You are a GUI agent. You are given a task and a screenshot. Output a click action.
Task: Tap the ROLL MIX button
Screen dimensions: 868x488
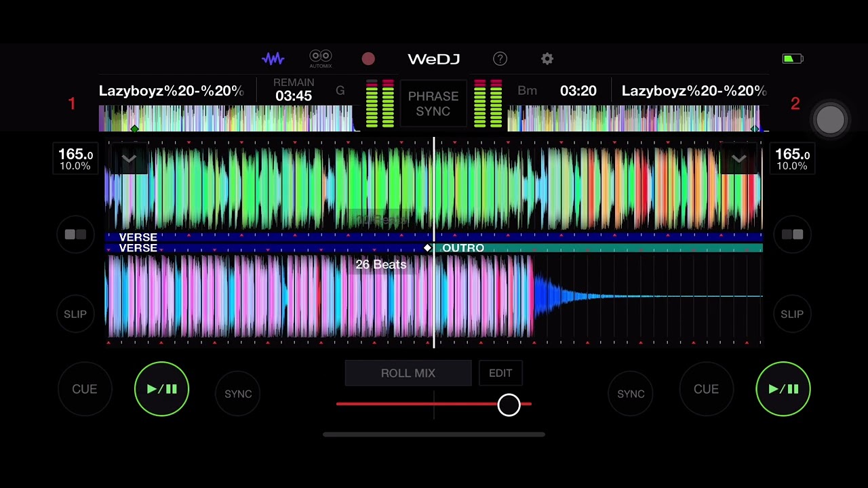(x=408, y=373)
